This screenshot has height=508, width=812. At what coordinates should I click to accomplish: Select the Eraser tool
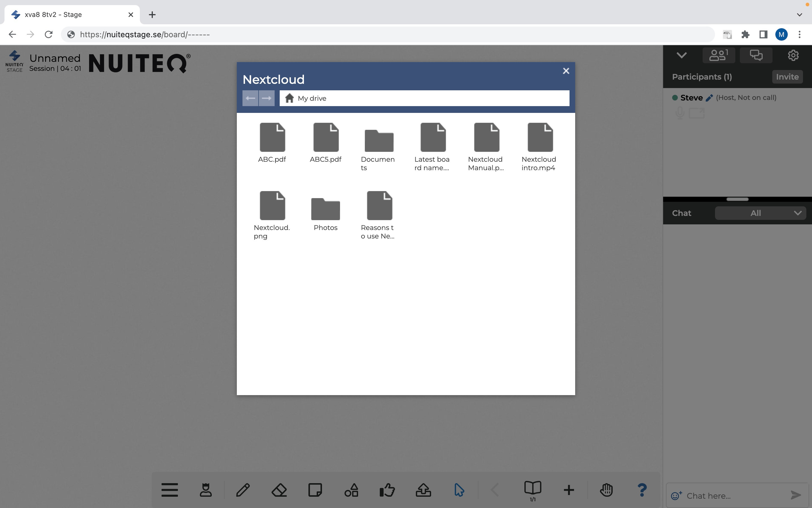pos(279,490)
